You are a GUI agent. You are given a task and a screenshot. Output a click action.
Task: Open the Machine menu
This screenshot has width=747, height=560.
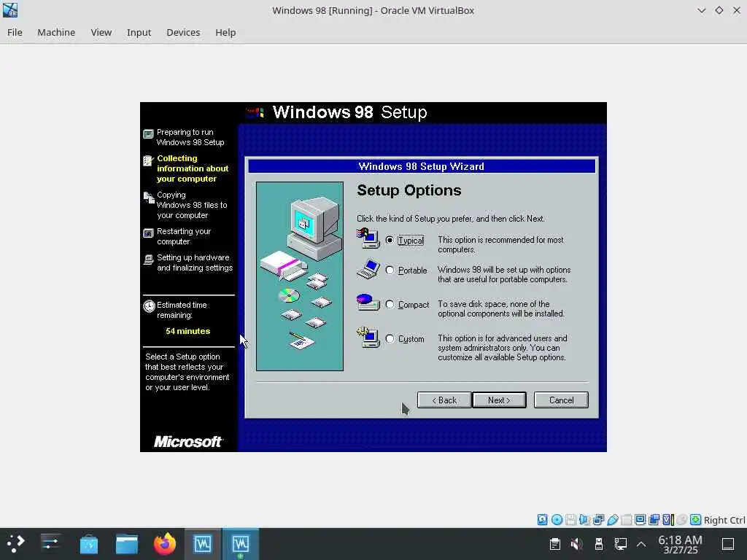[56, 32]
